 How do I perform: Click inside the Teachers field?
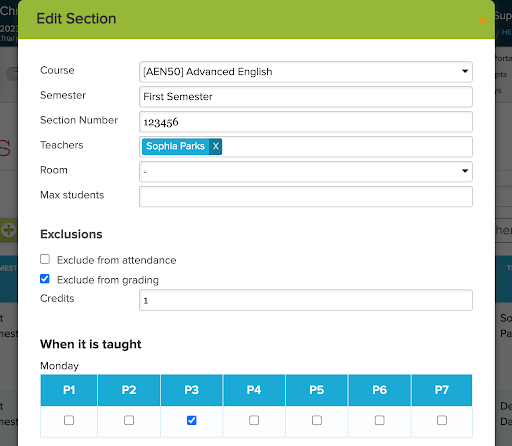pyautogui.click(x=347, y=147)
